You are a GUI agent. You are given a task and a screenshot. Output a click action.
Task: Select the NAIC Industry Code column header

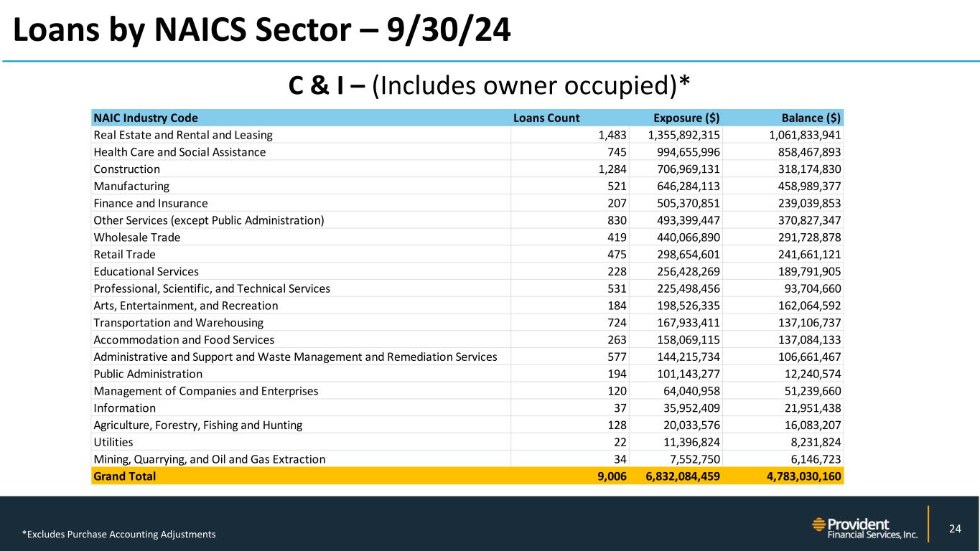[x=146, y=118]
